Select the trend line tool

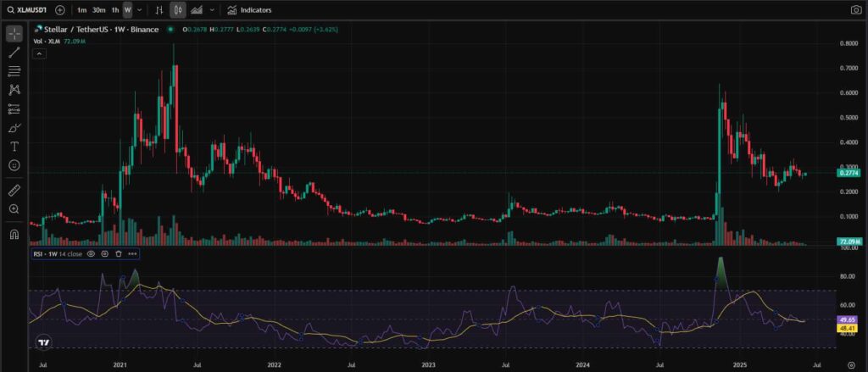[x=14, y=53]
